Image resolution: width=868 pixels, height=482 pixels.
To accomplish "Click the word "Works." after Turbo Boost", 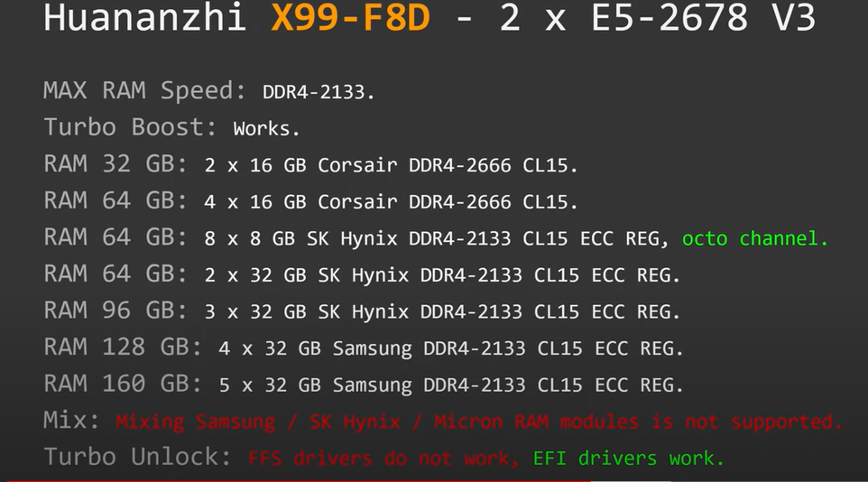I will [x=267, y=129].
